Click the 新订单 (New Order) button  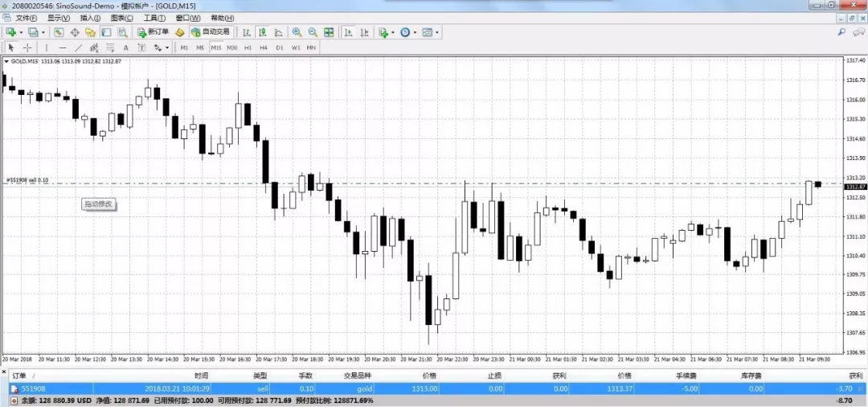tap(152, 32)
